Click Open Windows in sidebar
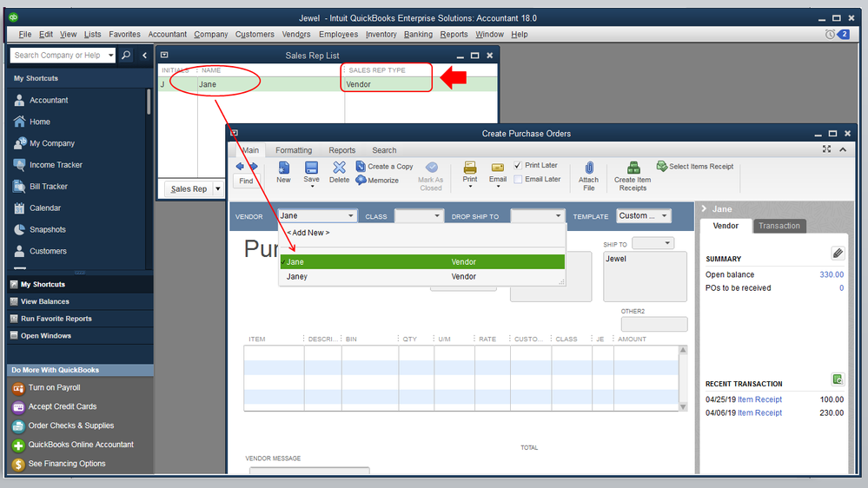The height and width of the screenshot is (488, 868). click(45, 336)
